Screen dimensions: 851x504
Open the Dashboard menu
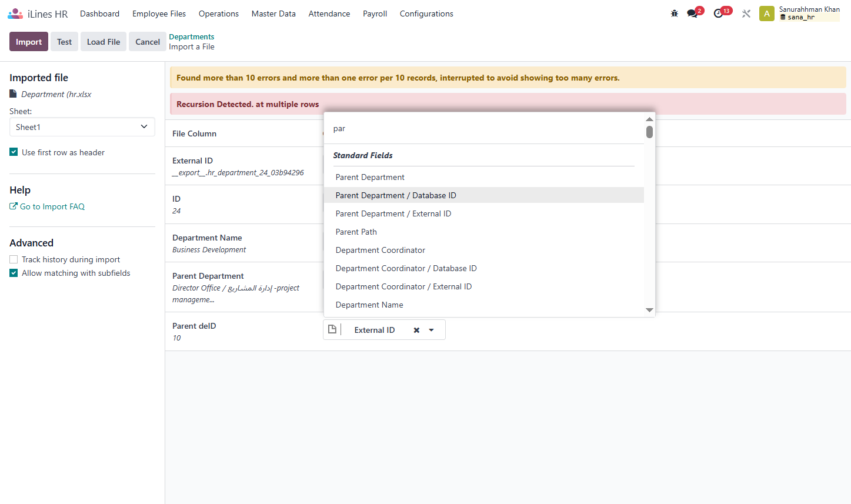click(100, 14)
